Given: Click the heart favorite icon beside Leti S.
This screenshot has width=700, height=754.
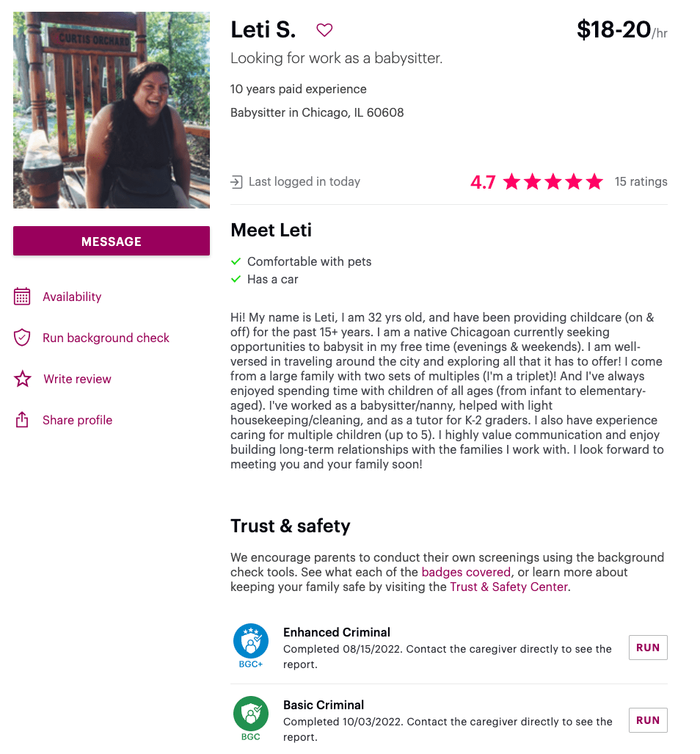Looking at the screenshot, I should point(324,30).
